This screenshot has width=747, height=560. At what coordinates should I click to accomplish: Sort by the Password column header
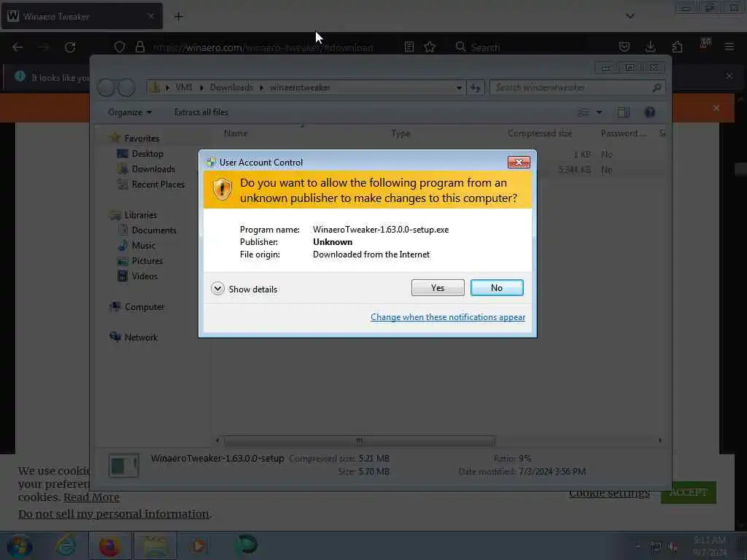pos(623,134)
